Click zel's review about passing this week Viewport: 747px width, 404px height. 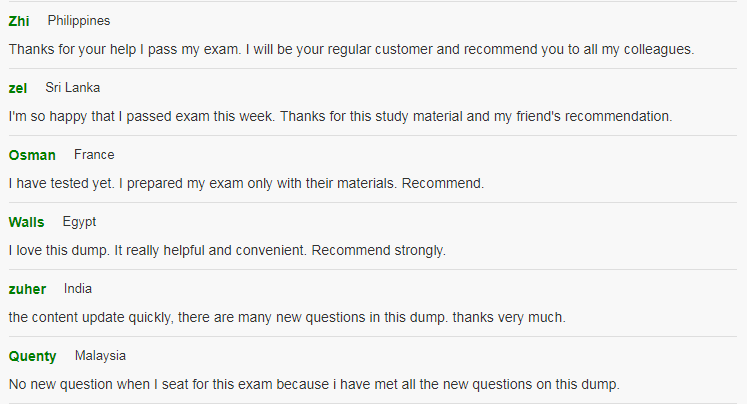(x=340, y=117)
